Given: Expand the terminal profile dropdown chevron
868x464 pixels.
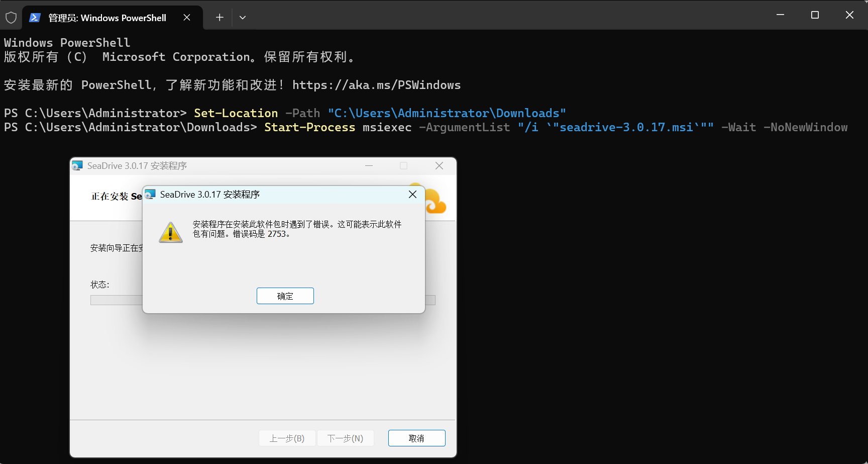Looking at the screenshot, I should pos(243,18).
